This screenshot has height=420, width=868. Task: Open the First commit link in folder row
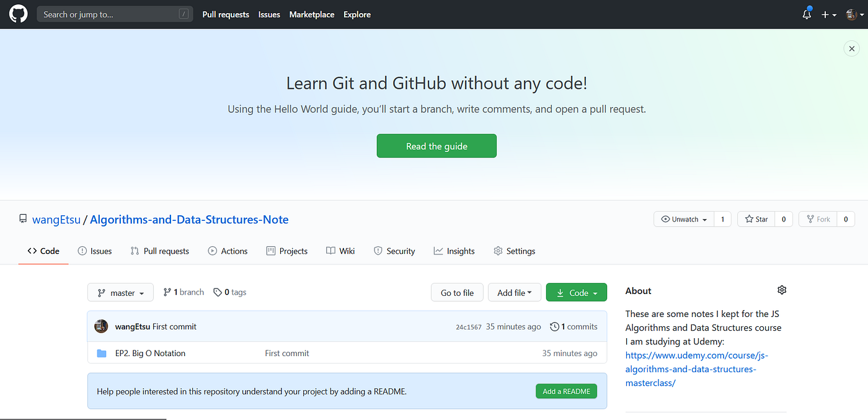coord(286,353)
